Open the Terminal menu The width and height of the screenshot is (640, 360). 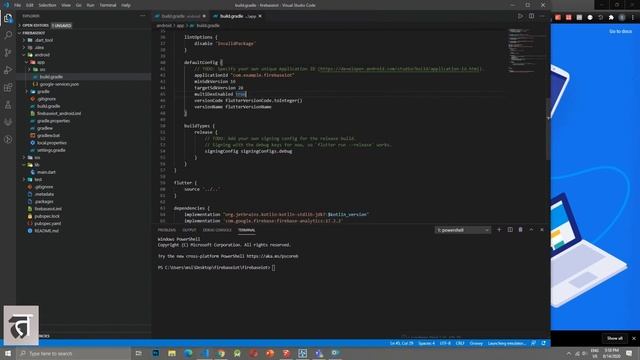(x=108, y=5)
